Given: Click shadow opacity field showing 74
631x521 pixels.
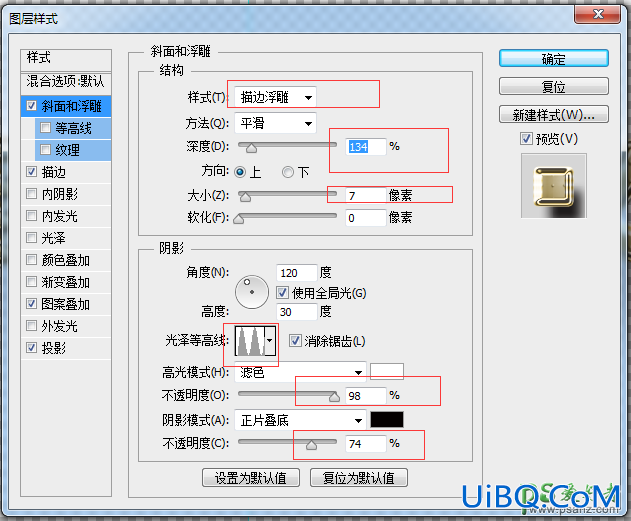Looking at the screenshot, I should (365, 443).
